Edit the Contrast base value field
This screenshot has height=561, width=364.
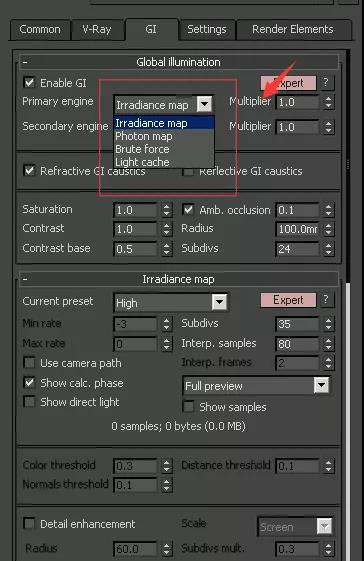(x=135, y=249)
